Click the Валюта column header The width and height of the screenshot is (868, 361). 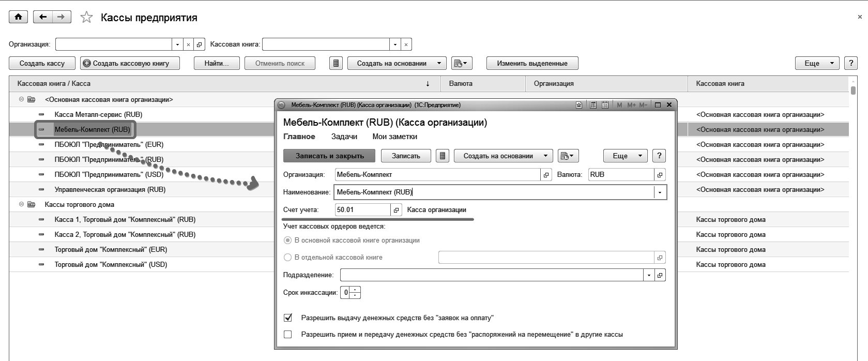point(483,83)
